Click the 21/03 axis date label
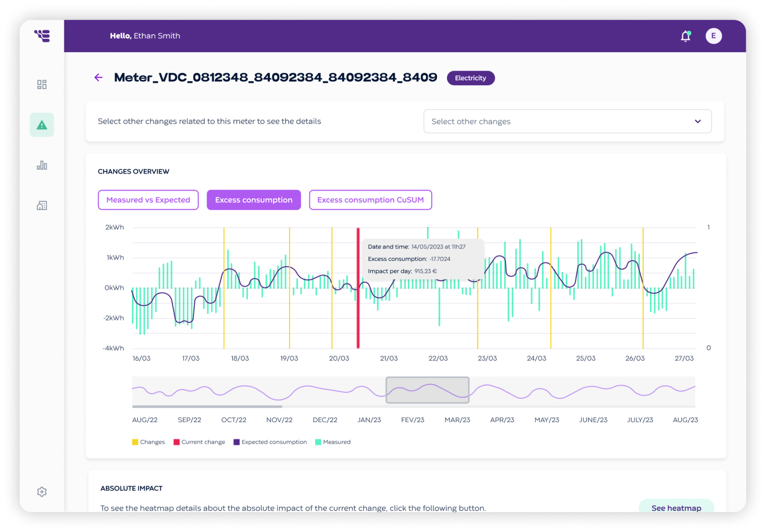This screenshot has height=532, width=765. [389, 358]
